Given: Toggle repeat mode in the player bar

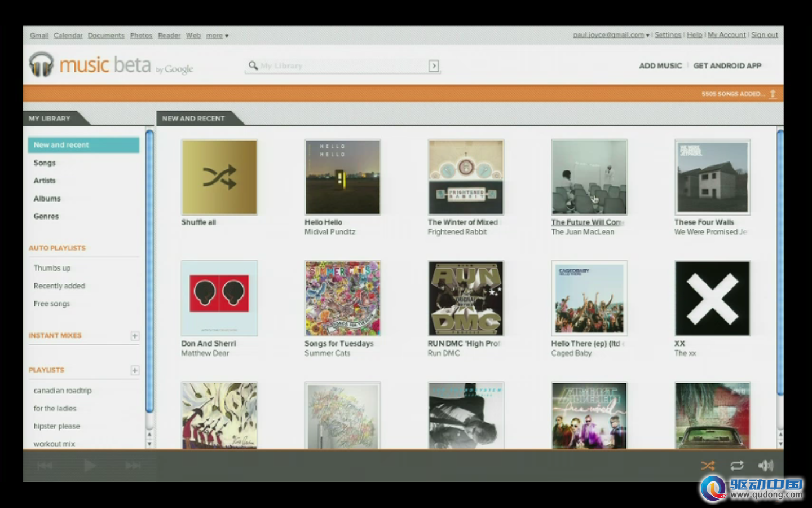Looking at the screenshot, I should coord(737,466).
